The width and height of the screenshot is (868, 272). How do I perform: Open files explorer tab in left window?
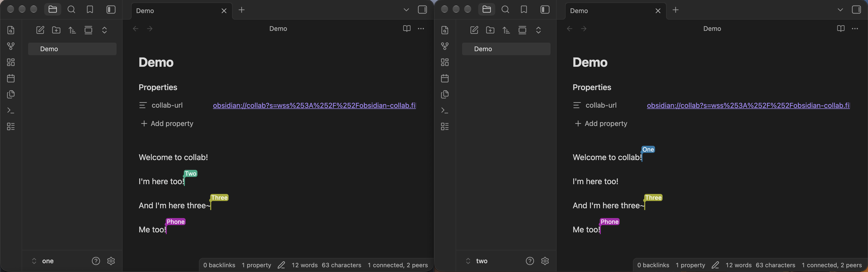[x=52, y=10]
